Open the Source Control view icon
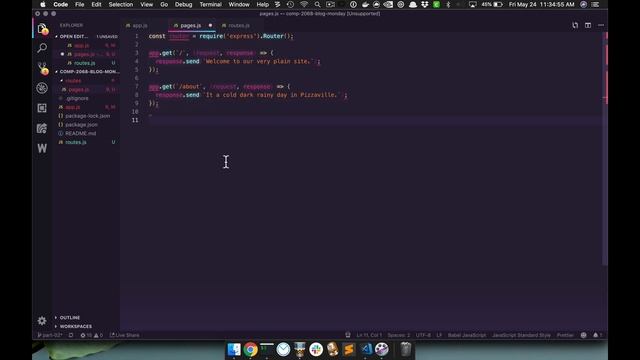Screen dimensions: 640x360 (x=42, y=68)
